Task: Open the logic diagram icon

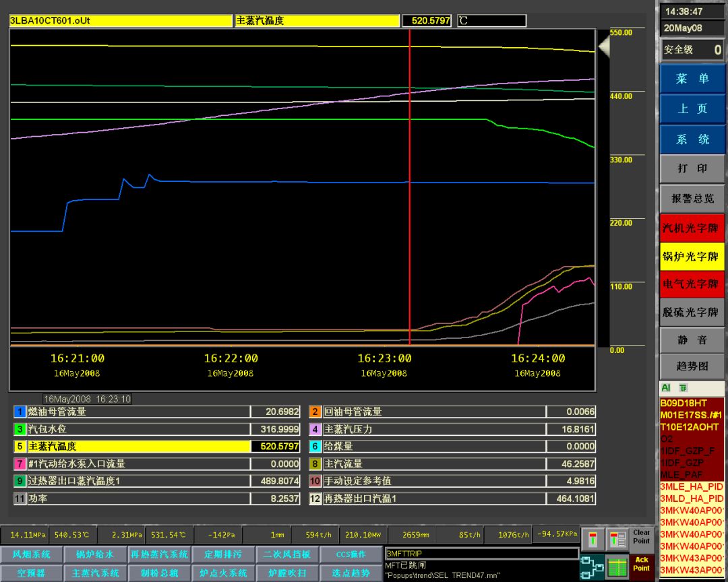Action: click(592, 567)
